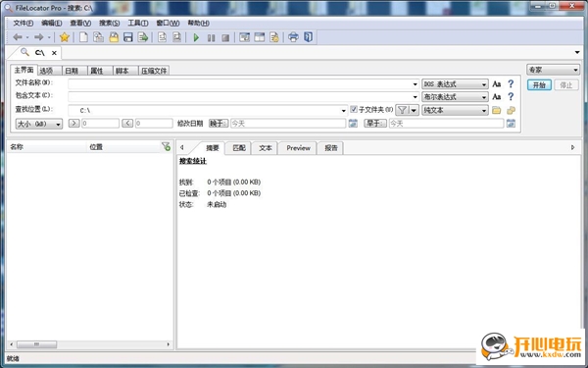Open help question mark for file name
This screenshot has width=588, height=368.
tap(511, 84)
